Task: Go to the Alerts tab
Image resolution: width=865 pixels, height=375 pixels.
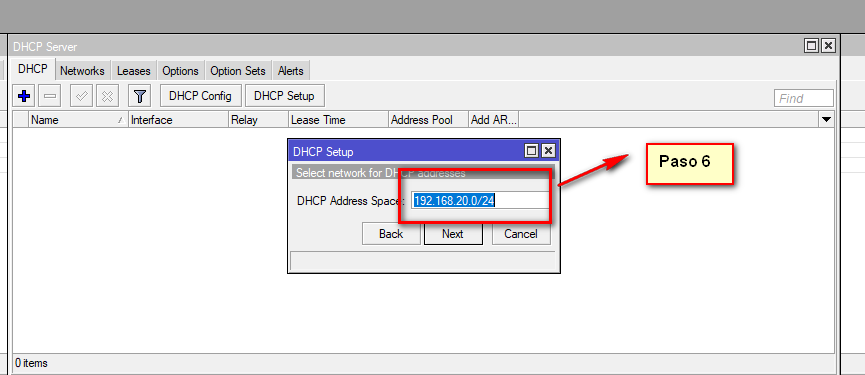Action: tap(291, 71)
